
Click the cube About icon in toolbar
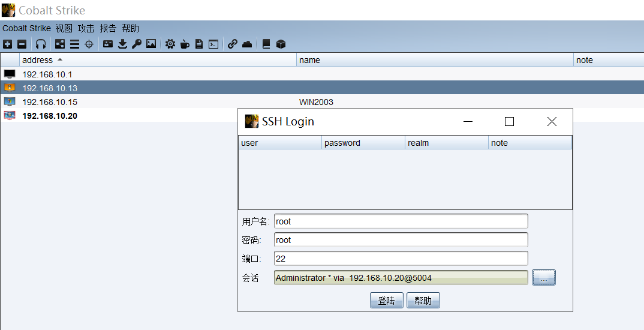(281, 44)
